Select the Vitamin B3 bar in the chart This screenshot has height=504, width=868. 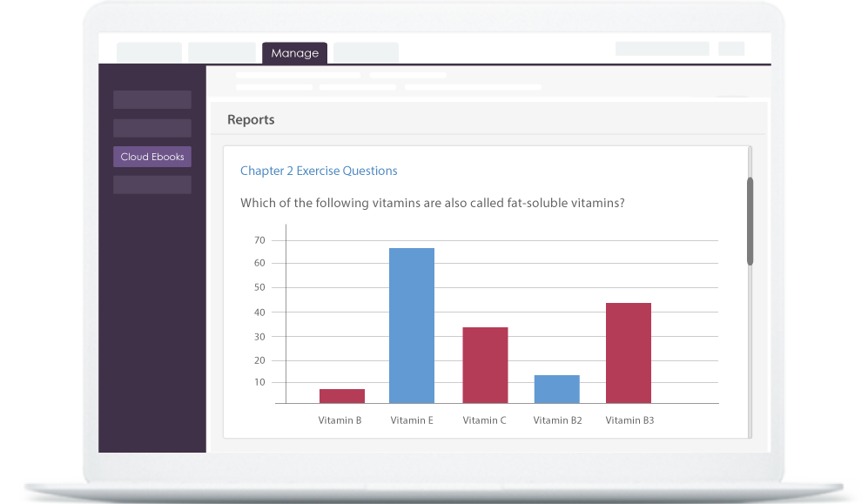(x=629, y=353)
